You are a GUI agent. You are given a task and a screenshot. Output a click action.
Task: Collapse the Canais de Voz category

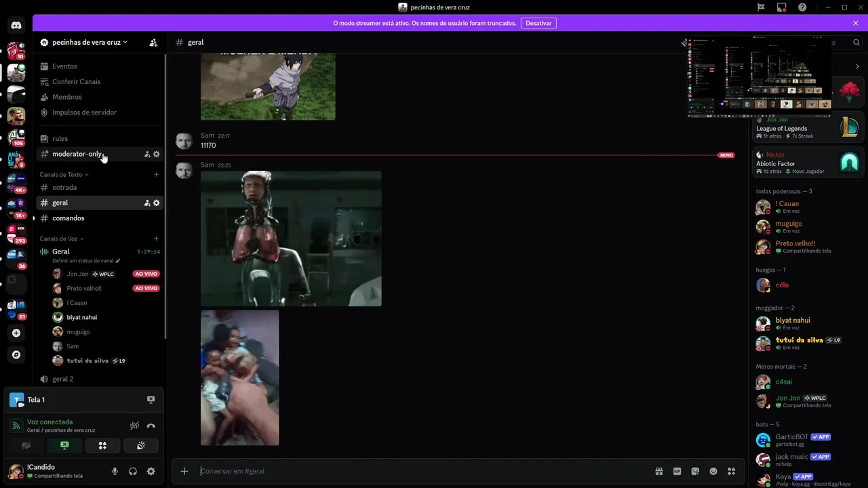point(62,239)
